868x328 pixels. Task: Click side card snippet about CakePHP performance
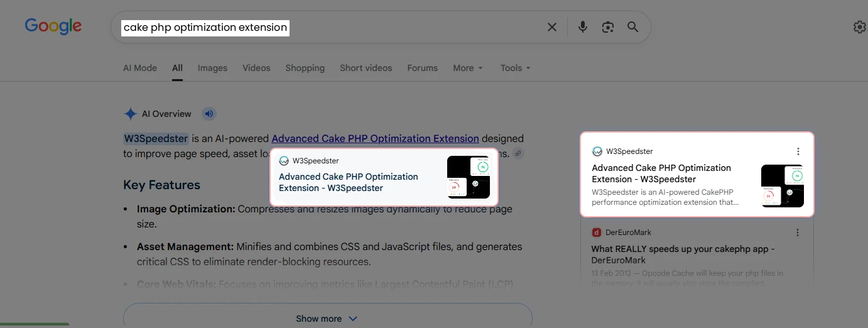click(665, 197)
